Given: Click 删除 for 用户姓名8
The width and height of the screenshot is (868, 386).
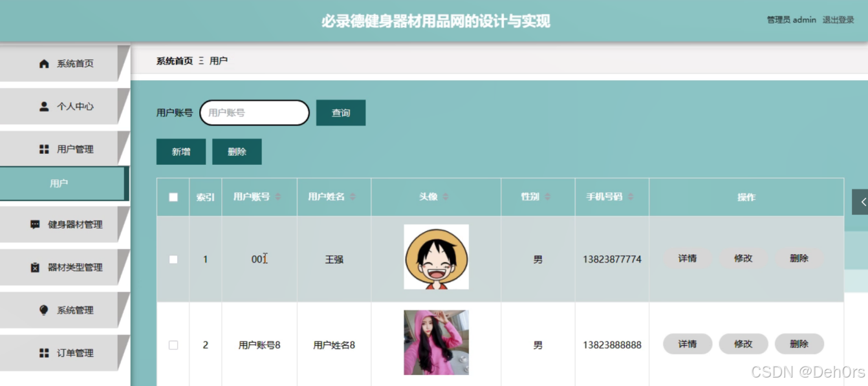Looking at the screenshot, I should 799,344.
